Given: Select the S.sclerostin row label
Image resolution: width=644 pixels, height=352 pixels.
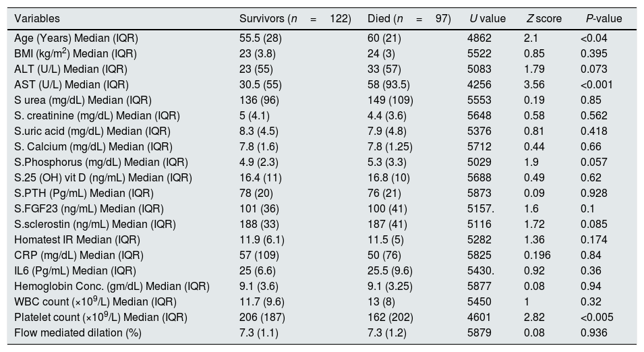Looking at the screenshot, I should [x=95, y=225].
